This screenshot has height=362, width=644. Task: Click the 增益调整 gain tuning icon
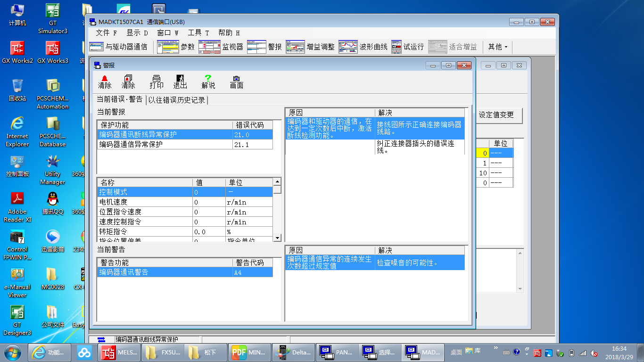[x=310, y=47]
